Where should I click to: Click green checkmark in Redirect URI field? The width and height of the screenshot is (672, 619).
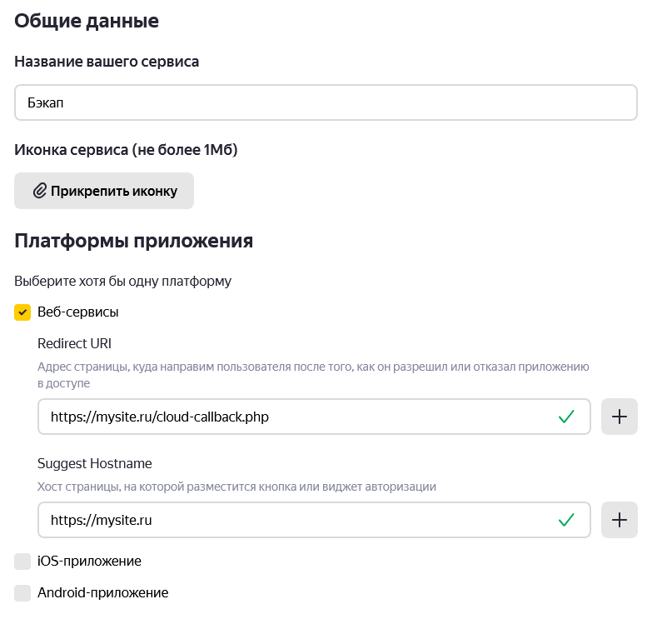pyautogui.click(x=566, y=417)
